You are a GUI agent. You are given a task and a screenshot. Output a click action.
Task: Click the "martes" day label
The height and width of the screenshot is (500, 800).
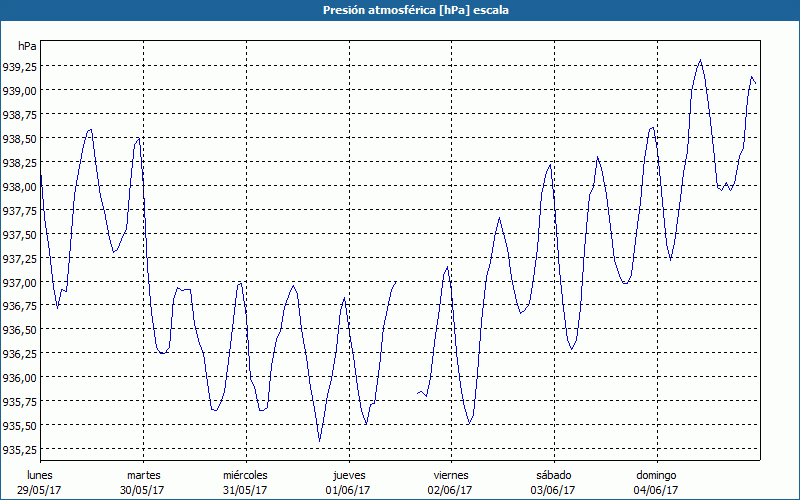click(x=143, y=475)
